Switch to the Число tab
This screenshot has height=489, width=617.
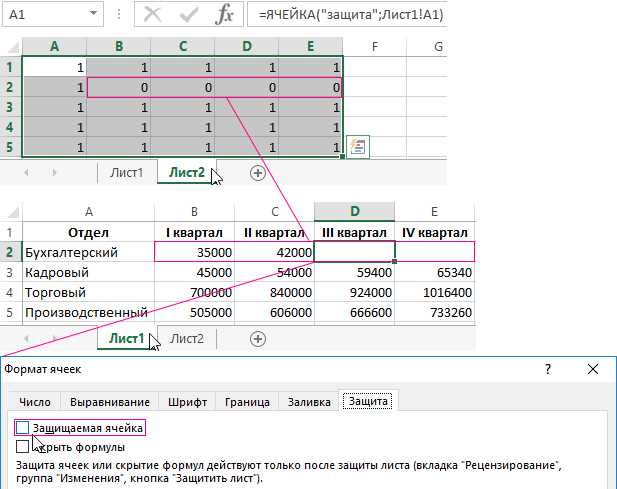pos(35,402)
